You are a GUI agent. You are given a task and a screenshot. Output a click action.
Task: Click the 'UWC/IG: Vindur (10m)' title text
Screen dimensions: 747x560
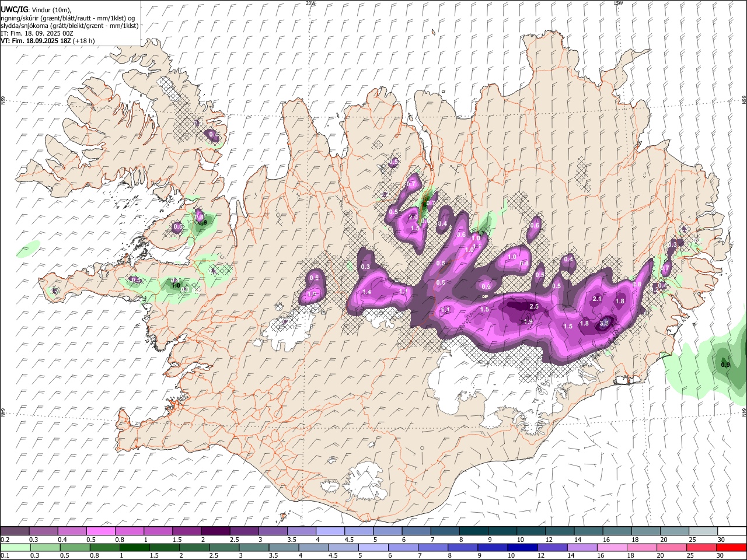(36, 9)
